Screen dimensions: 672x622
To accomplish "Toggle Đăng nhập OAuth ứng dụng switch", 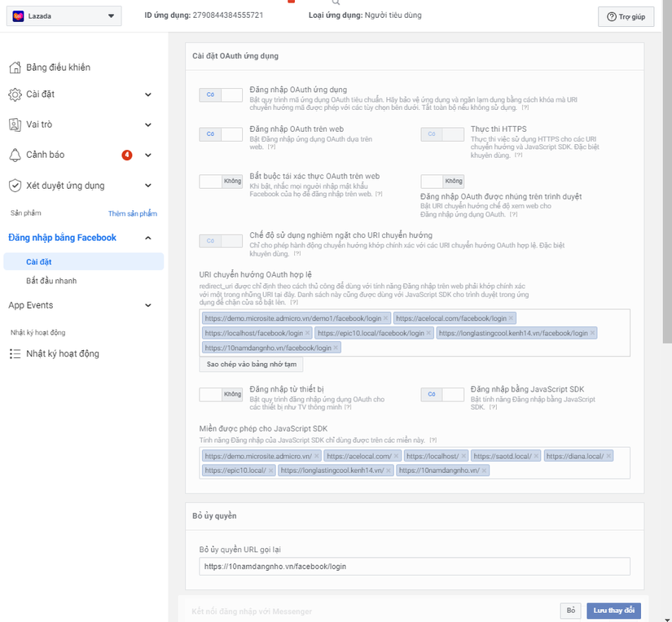I will click(x=221, y=95).
